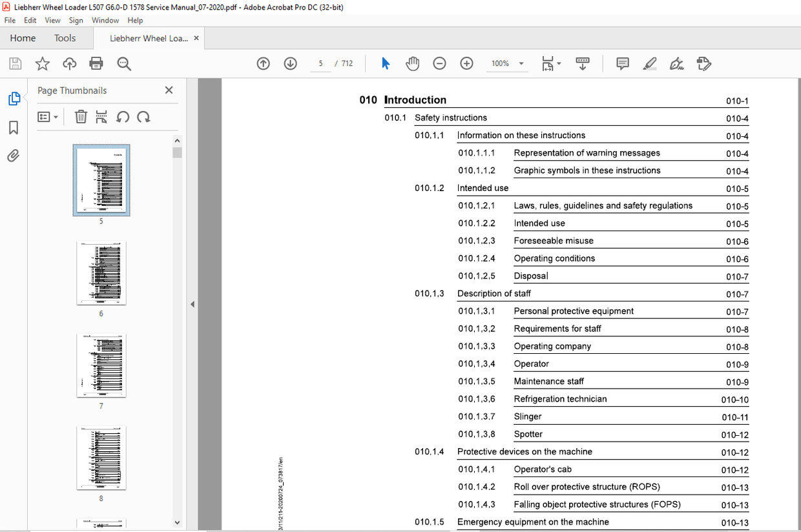This screenshot has height=532, width=801.
Task: Go to the previous page
Action: tap(263, 63)
